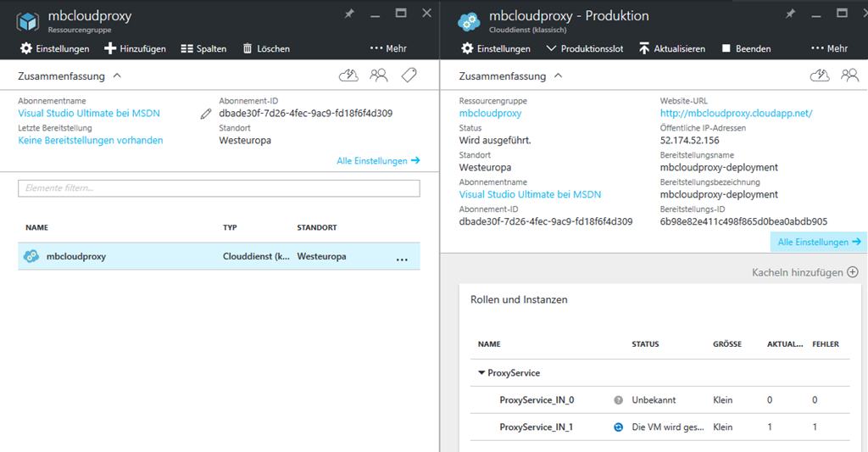The image size is (868, 452).
Task: Open mbcloudproxy Ressourcengruppe link
Action: tap(491, 113)
